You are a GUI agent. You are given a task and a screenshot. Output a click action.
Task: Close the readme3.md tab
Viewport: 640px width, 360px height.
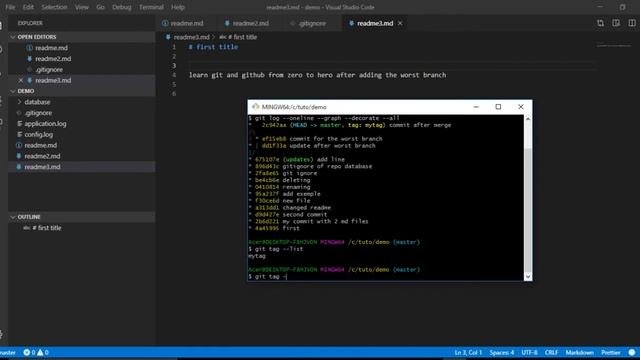[x=400, y=23]
